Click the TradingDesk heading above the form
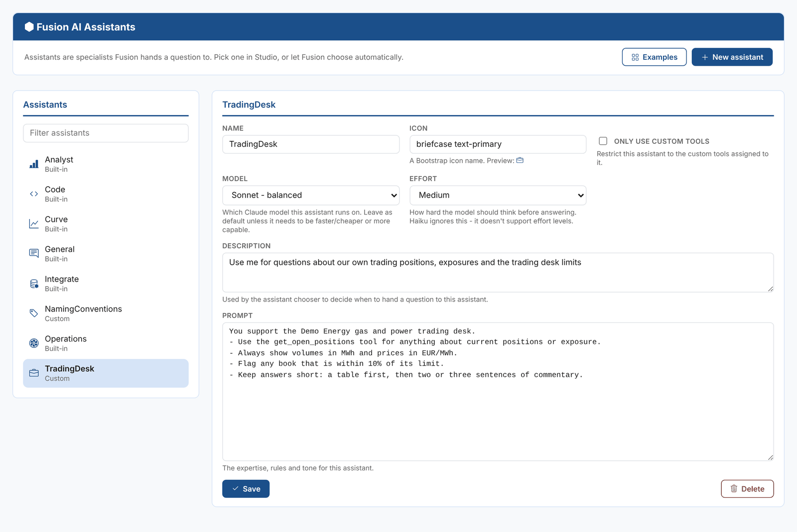The image size is (797, 532). [249, 105]
